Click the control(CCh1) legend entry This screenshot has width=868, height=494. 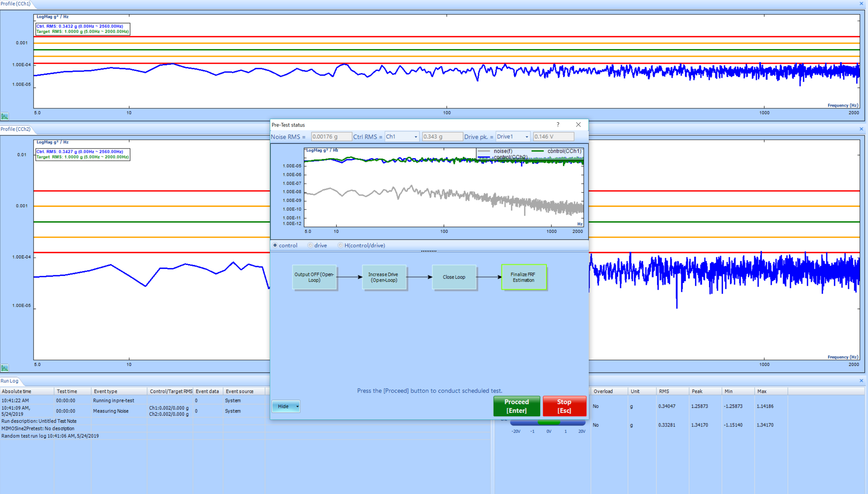tap(557, 151)
